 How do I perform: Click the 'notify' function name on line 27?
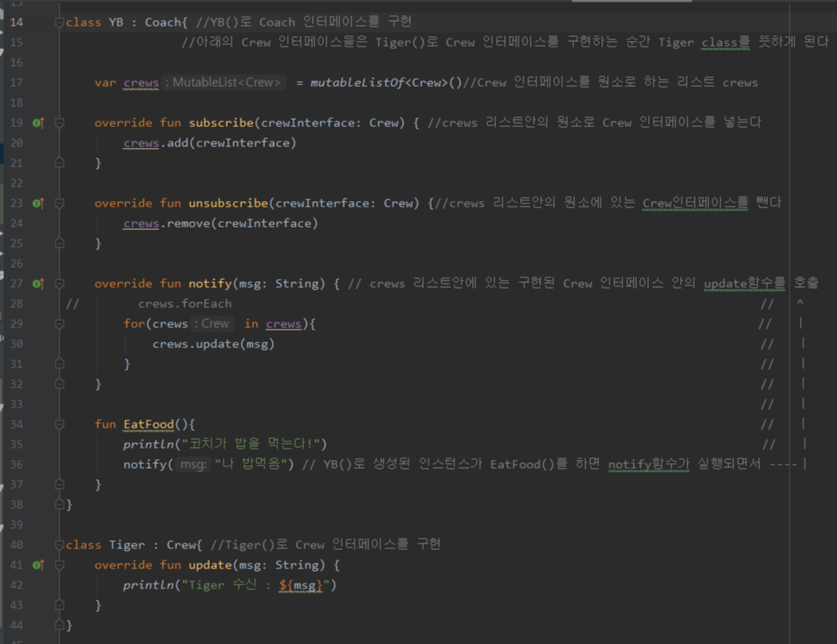pos(210,283)
